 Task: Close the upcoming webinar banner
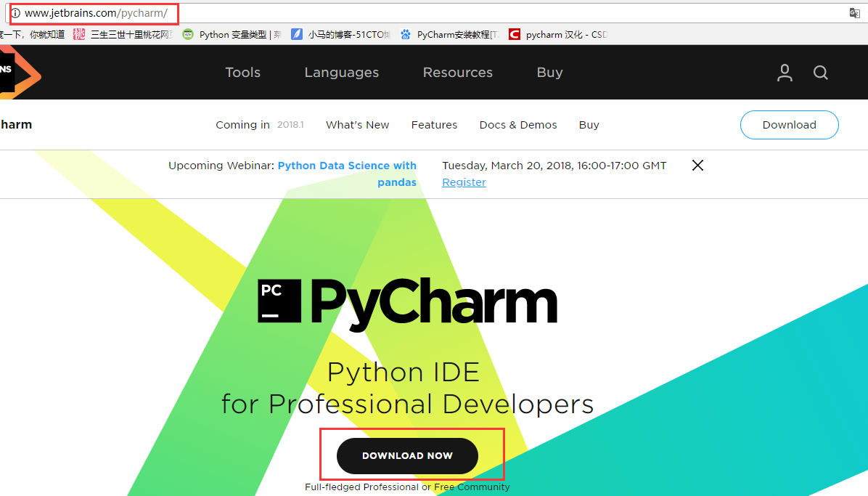point(697,165)
